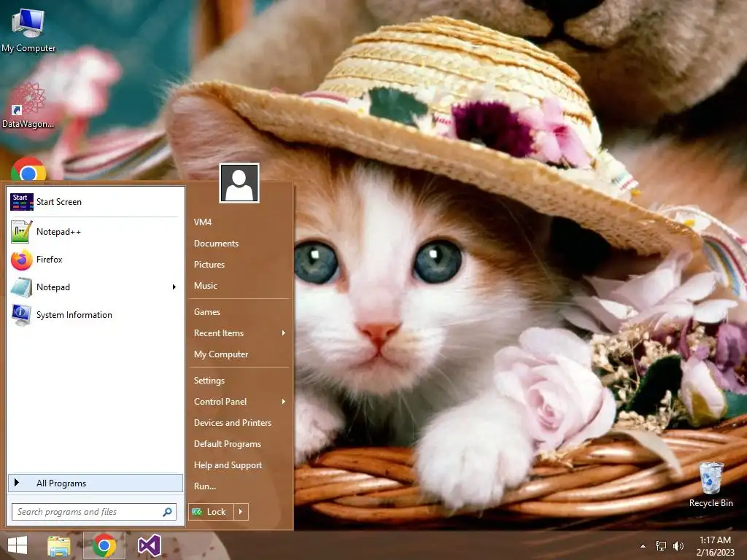Expand the Notepad jump list arrow

coord(174,287)
